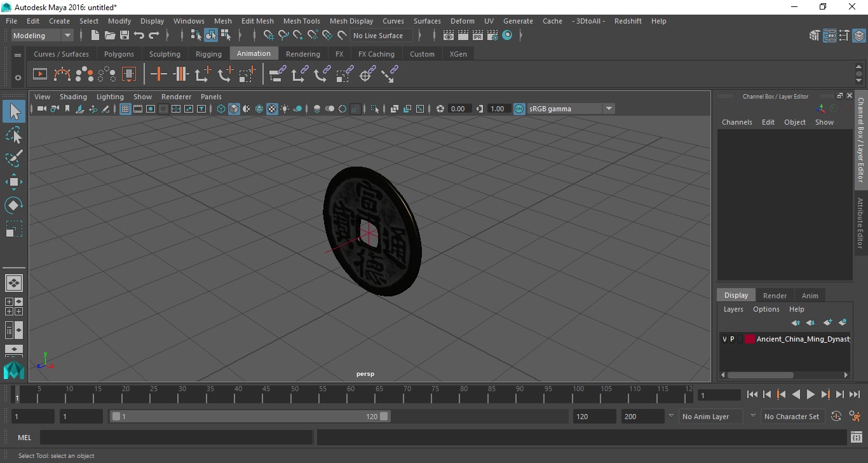Toggle P playback of Ancient_China_Ming layer
The image size is (868, 463).
732,340
